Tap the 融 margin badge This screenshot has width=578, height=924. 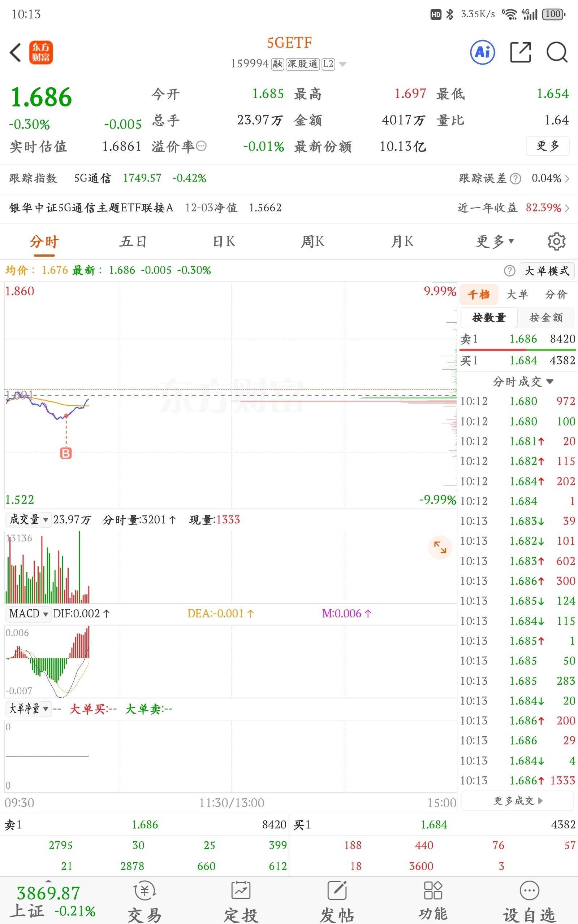tap(277, 64)
